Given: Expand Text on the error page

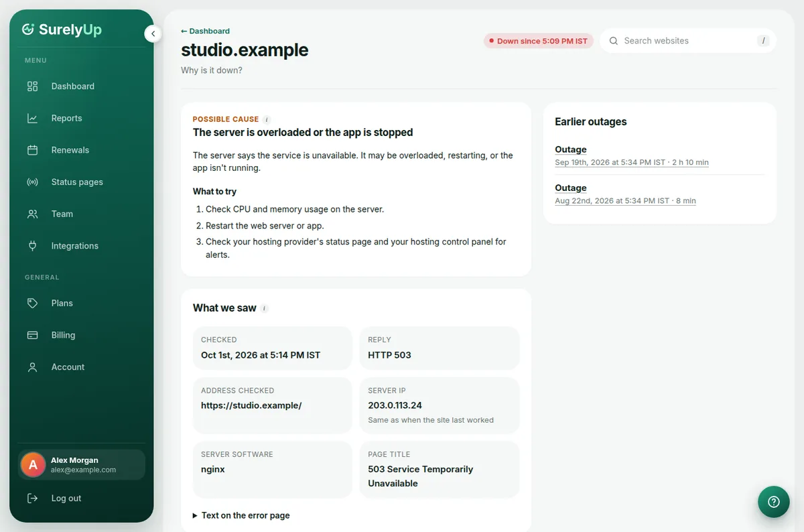Looking at the screenshot, I should point(241,515).
